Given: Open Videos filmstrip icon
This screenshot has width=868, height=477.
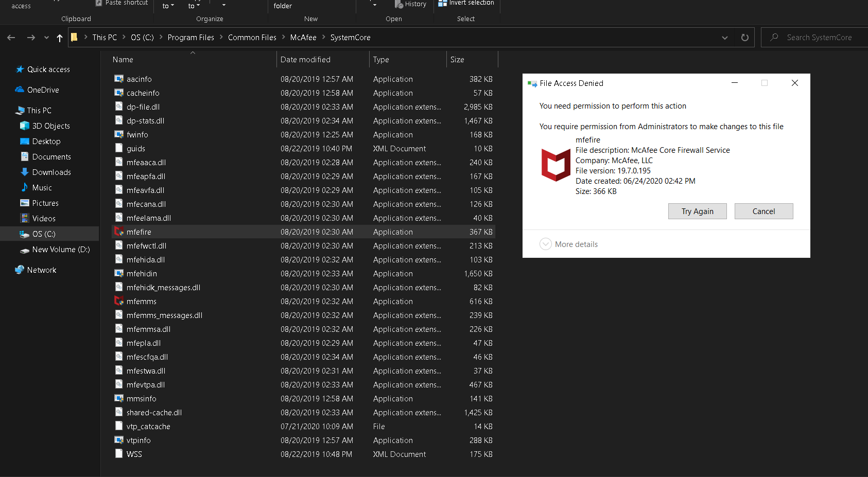Looking at the screenshot, I should [25, 218].
